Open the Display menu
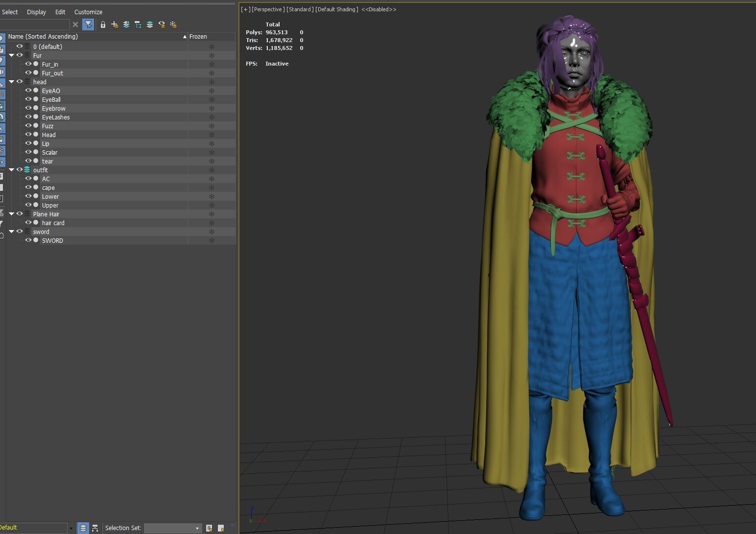This screenshot has height=534, width=756. pos(36,12)
